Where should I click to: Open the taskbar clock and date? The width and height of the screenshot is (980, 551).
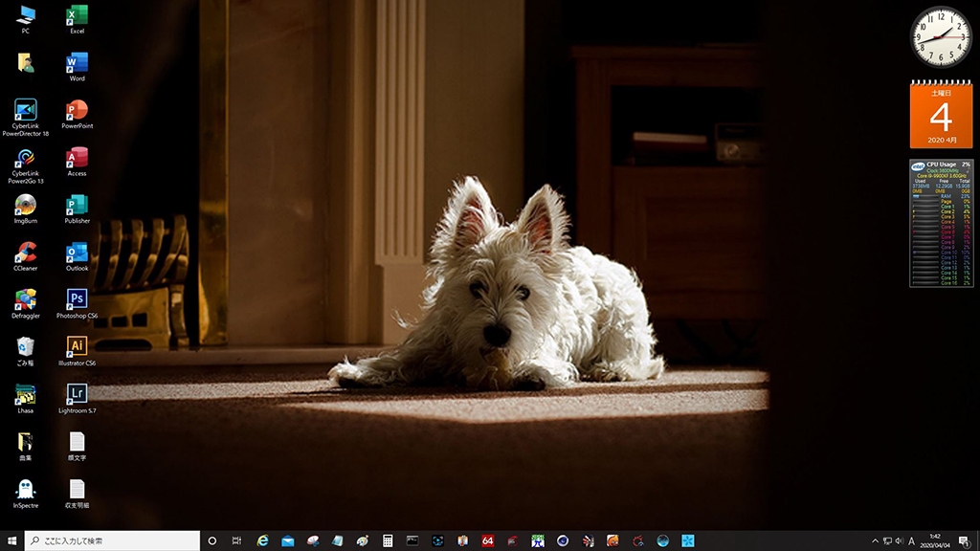[935, 541]
